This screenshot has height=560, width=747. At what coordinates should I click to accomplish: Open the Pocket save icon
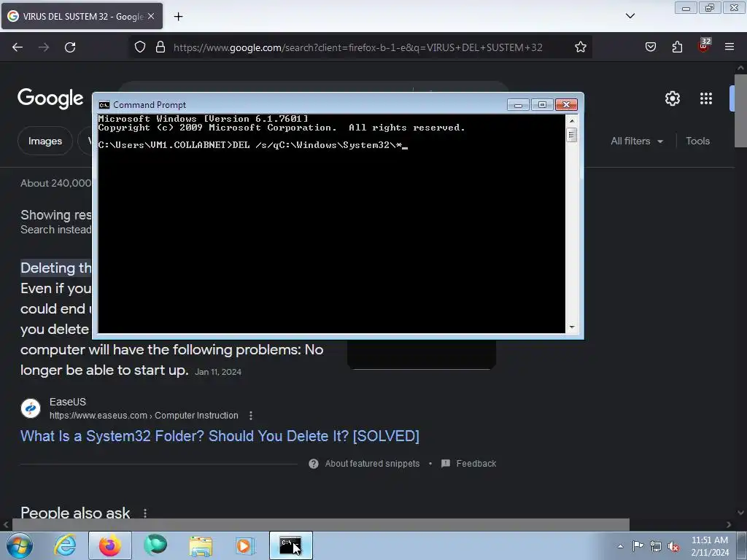650,47
